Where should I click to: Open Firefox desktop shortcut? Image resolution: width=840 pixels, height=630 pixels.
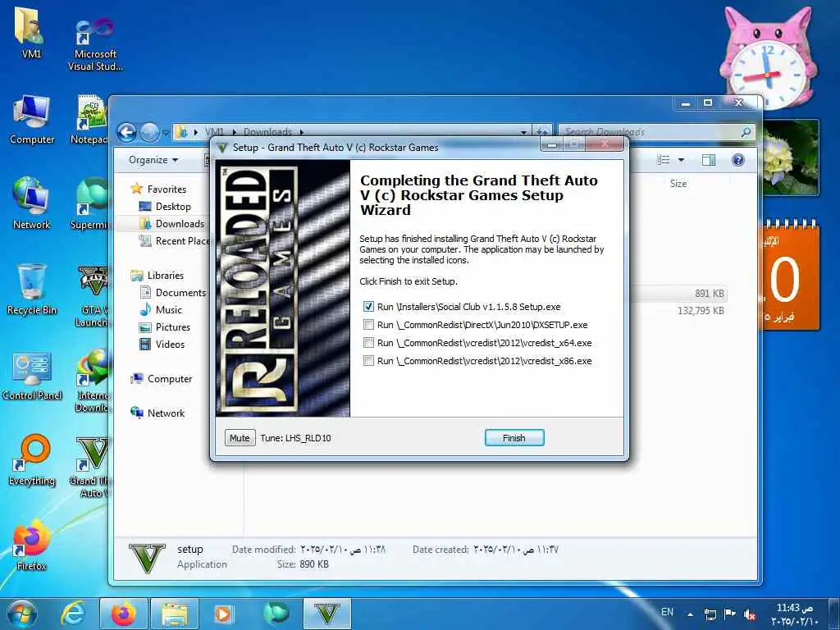pyautogui.click(x=31, y=545)
